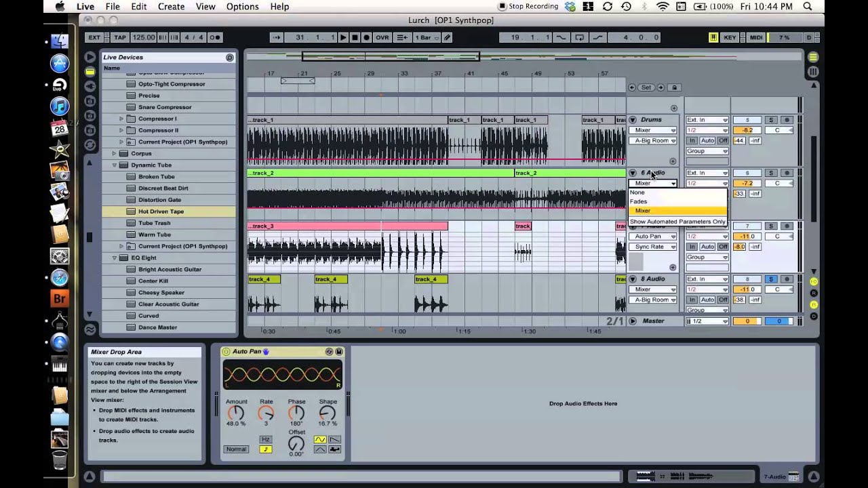Collapse the Dynamic Tube folder
The width and height of the screenshot is (868, 488).
click(x=115, y=165)
